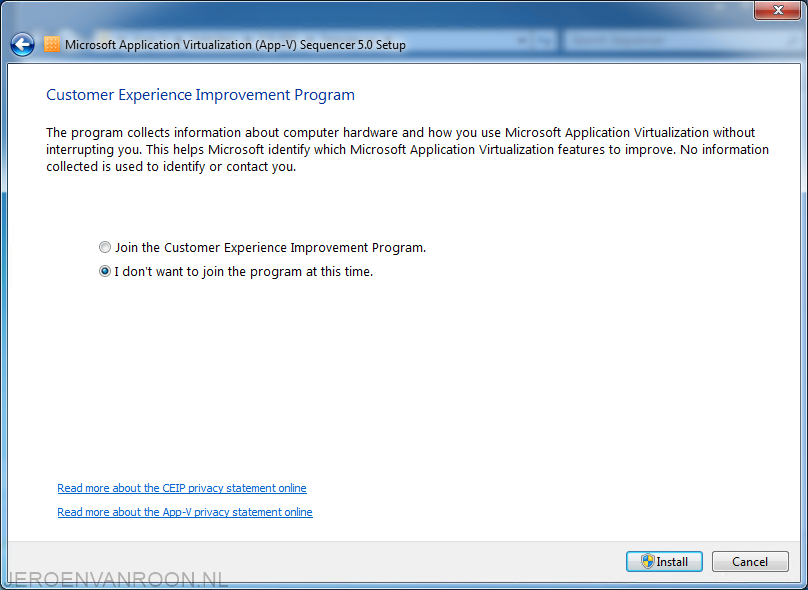Go back with the blue arrow button
The height and width of the screenshot is (590, 808).
22,45
